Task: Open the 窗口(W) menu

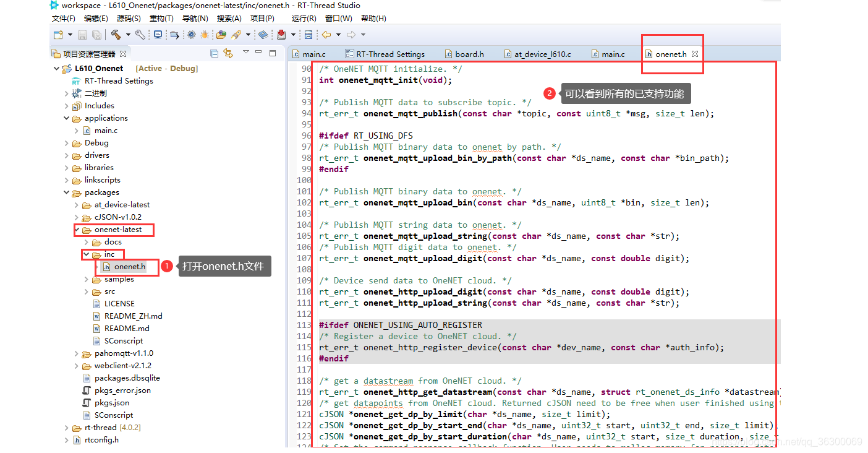Action: (338, 19)
